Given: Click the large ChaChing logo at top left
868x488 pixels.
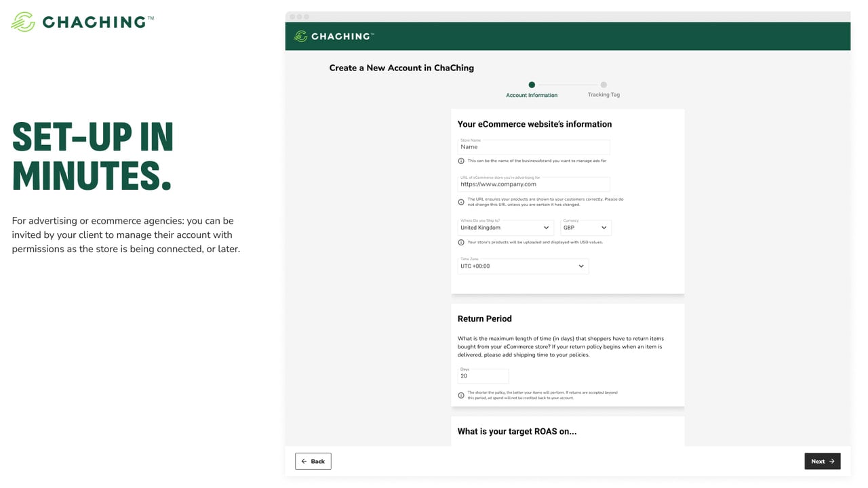Looking at the screenshot, I should tap(82, 22).
